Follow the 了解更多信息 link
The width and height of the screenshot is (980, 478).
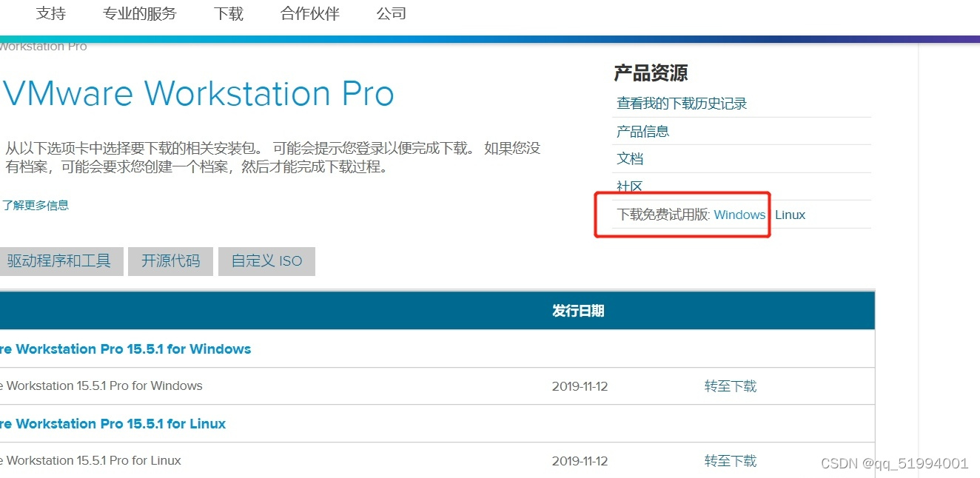35,205
